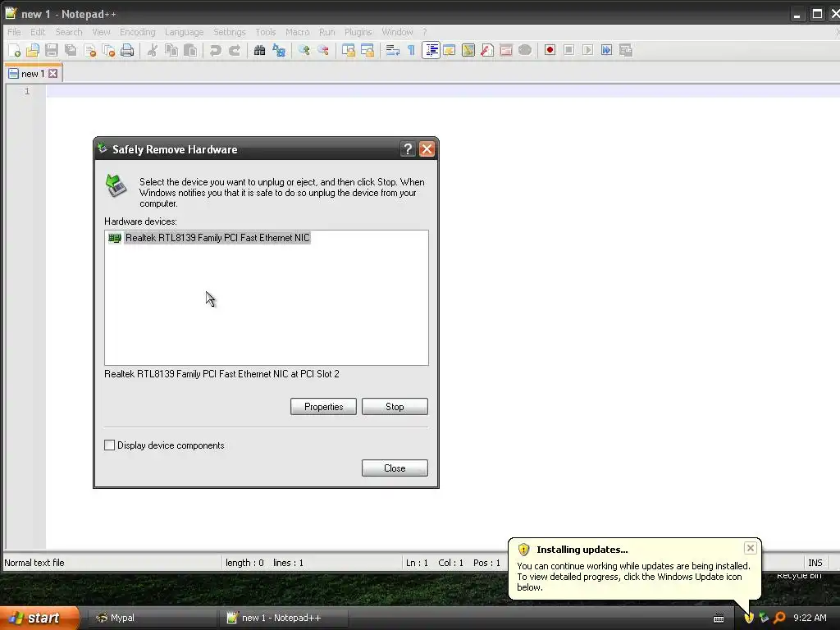Click the Properties button
This screenshot has width=840, height=630.
323,407
